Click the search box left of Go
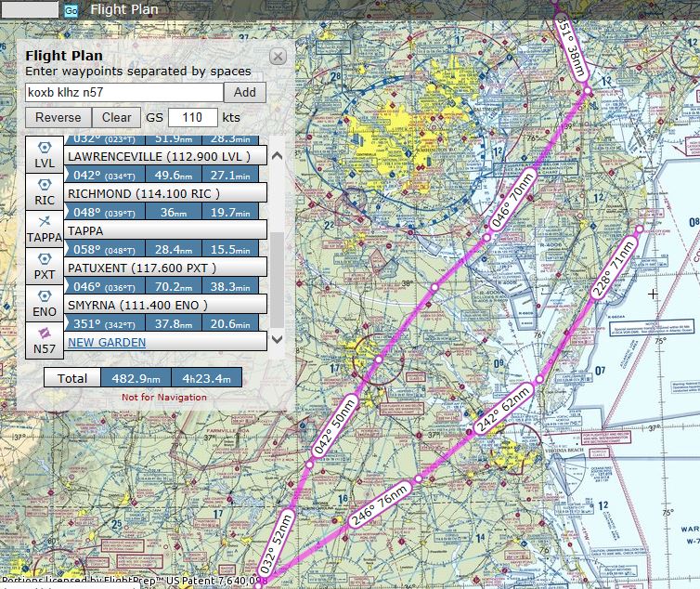This screenshot has height=589, width=700. tap(30, 9)
